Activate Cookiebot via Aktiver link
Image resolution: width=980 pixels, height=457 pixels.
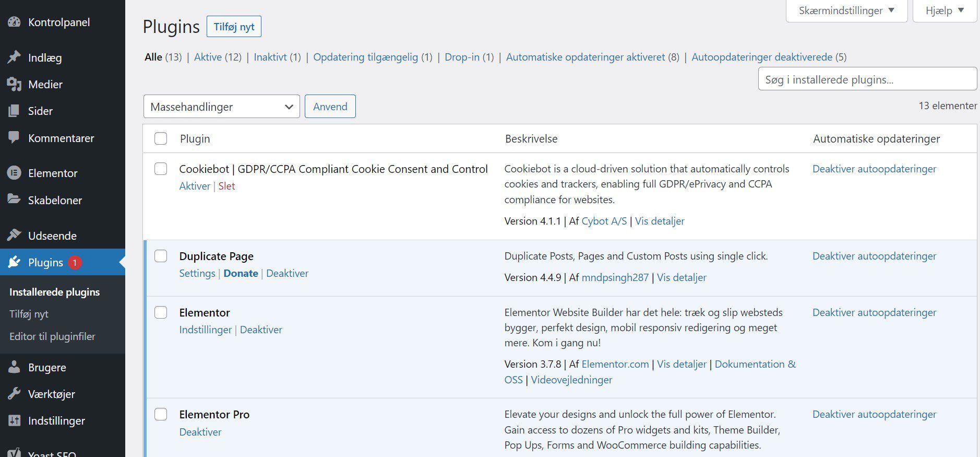pos(195,186)
